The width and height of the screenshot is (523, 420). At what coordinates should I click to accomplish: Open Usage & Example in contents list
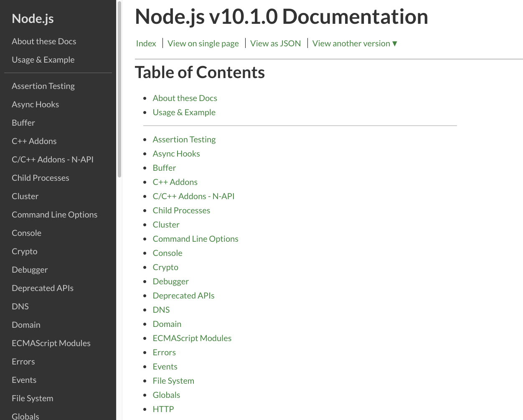click(x=184, y=112)
